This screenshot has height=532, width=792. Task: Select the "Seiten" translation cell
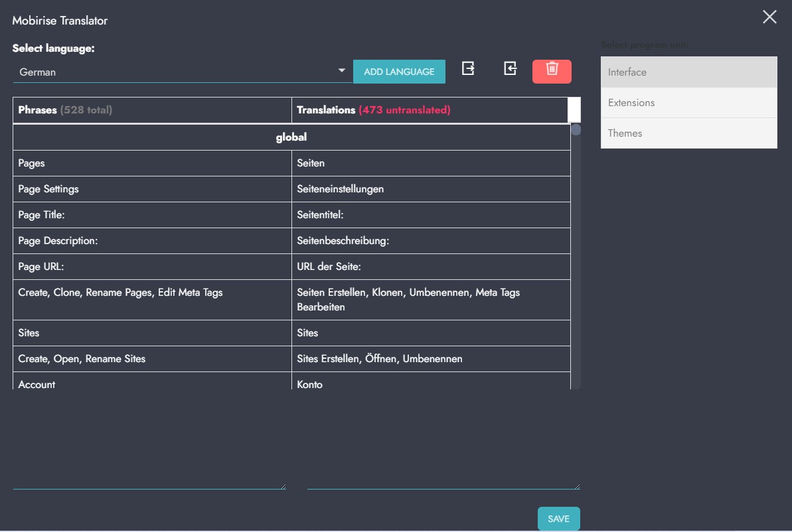[x=430, y=163]
